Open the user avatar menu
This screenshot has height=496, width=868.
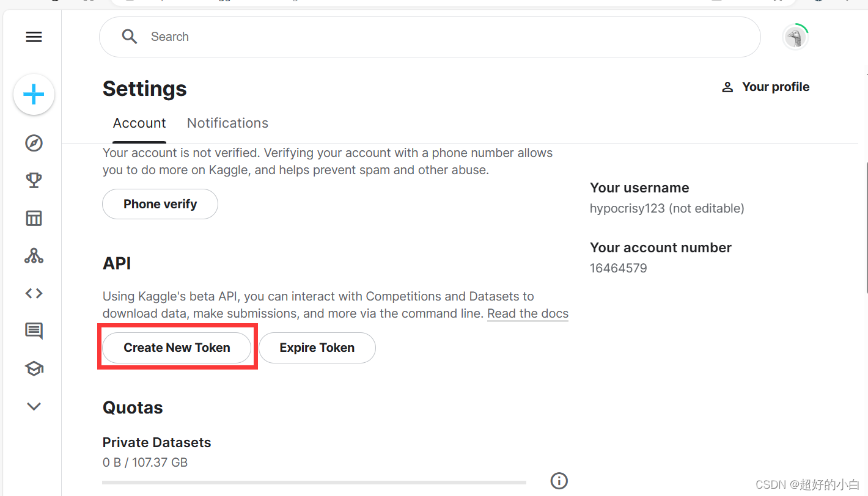click(795, 37)
